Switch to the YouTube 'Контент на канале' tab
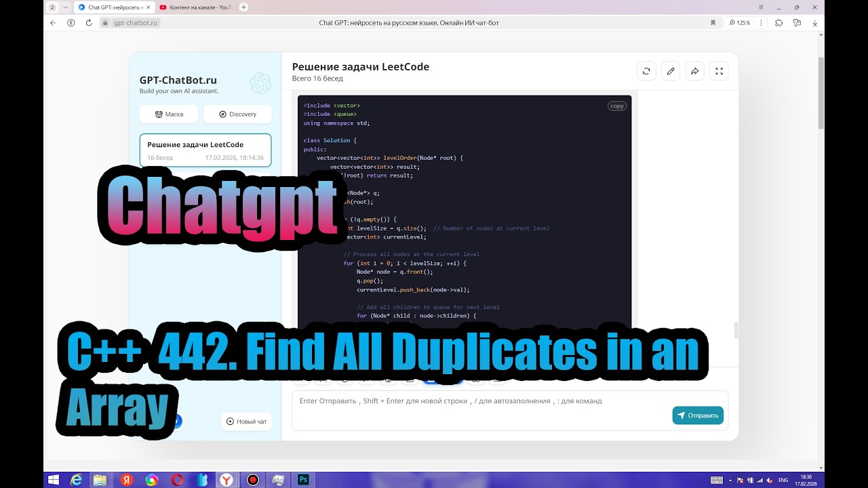 (196, 7)
